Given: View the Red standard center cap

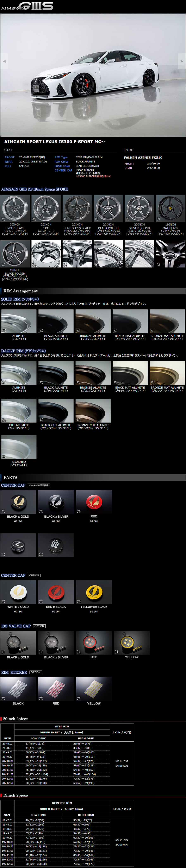Looking at the screenshot, I should [94, 502].
